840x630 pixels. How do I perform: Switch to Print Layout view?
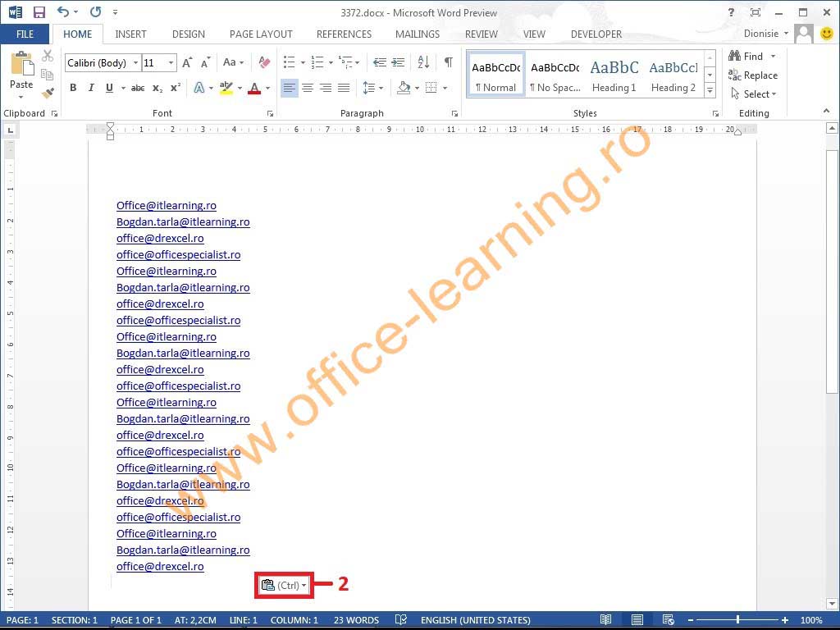[x=637, y=620]
